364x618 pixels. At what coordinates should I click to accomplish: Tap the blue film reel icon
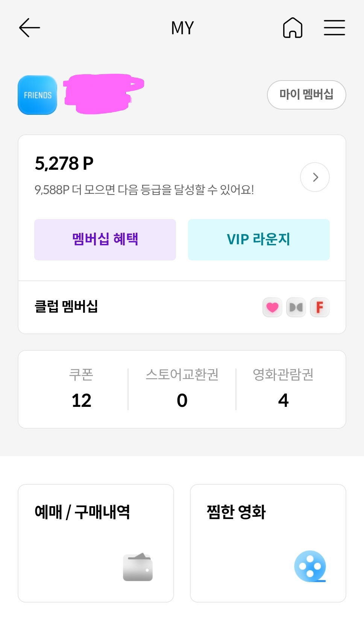[x=310, y=566]
